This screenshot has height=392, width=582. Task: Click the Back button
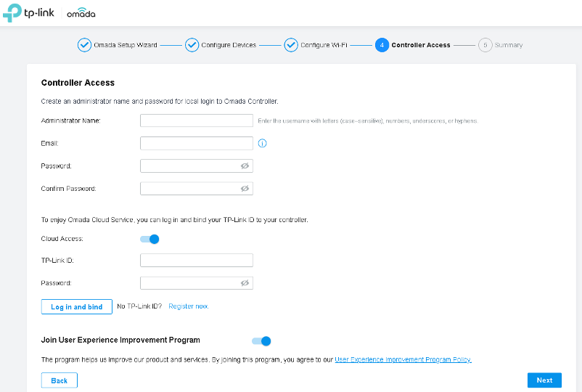coord(60,380)
